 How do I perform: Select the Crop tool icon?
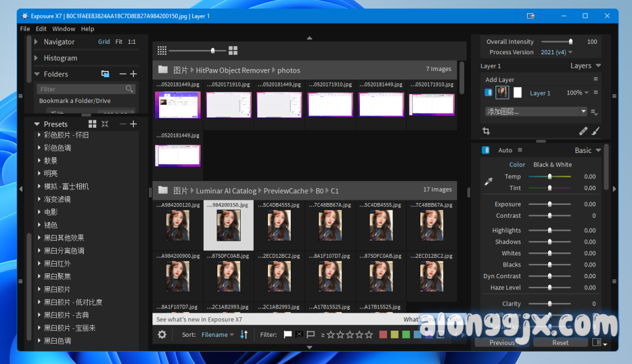[x=486, y=131]
